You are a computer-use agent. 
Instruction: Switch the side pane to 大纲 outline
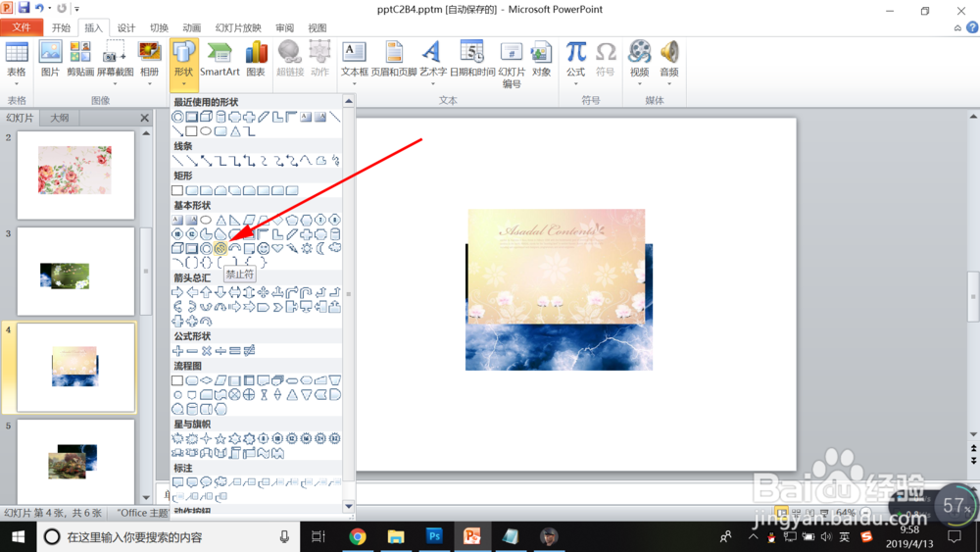click(60, 118)
